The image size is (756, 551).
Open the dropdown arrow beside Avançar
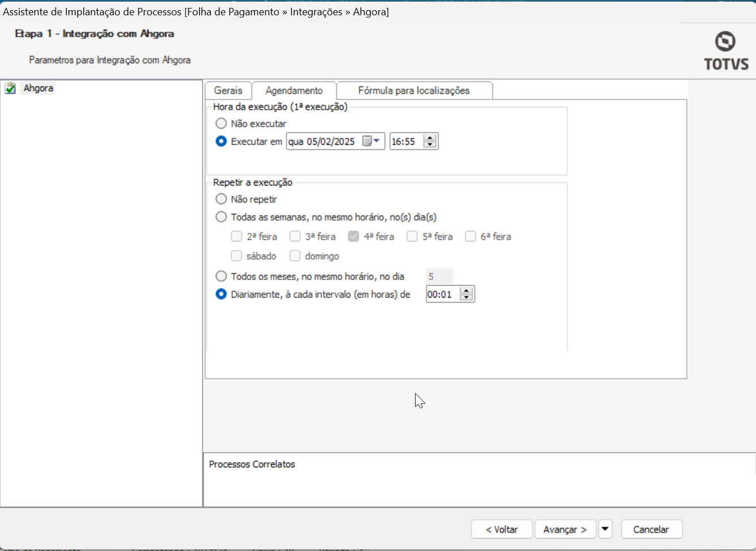605,530
